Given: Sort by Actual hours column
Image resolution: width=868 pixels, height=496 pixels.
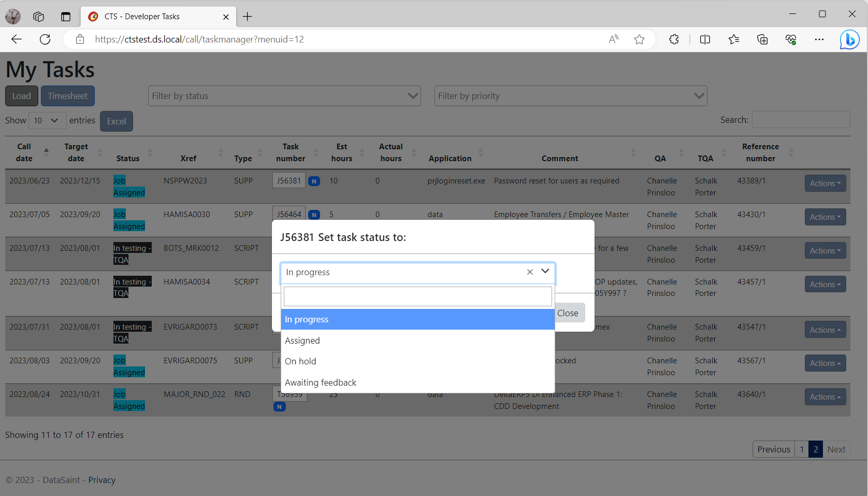Looking at the screenshot, I should [x=414, y=152].
